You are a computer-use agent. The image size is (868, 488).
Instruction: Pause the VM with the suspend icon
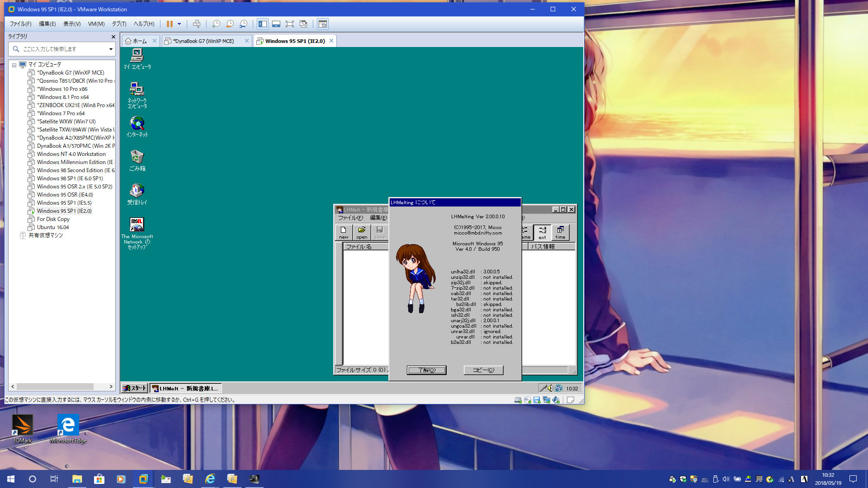pyautogui.click(x=170, y=24)
